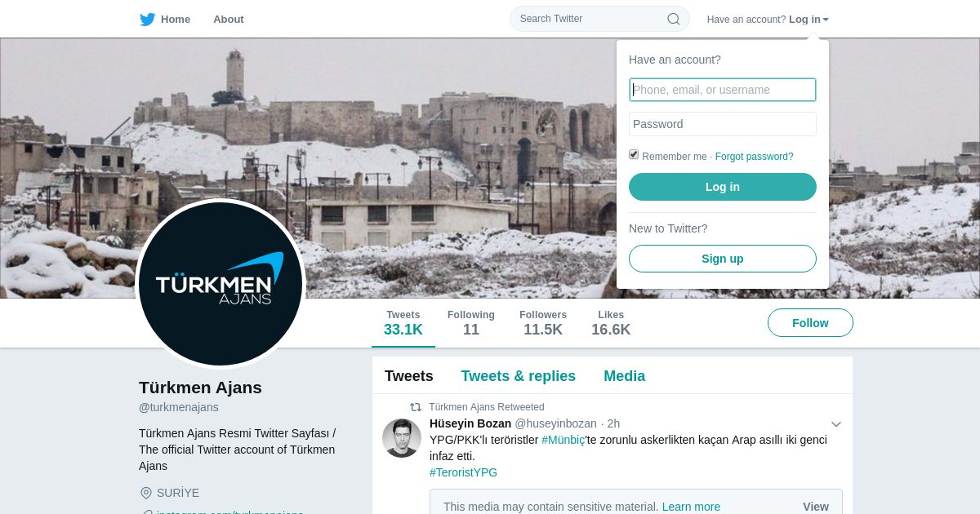Open Türkmen Ajans profile picture
This screenshot has height=514, width=980.
(220, 284)
